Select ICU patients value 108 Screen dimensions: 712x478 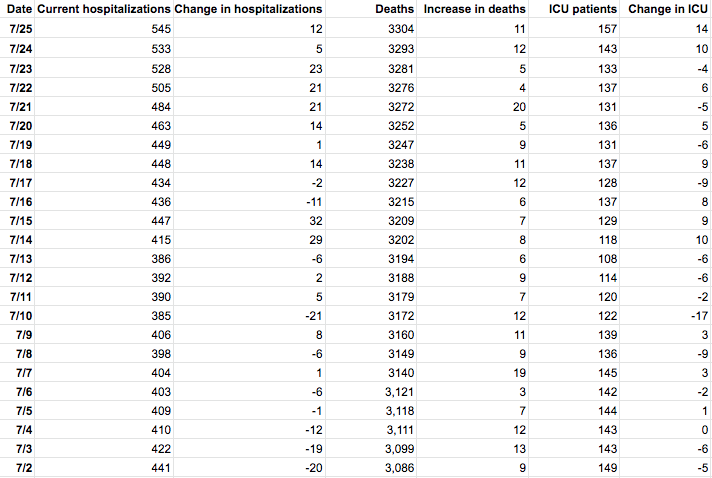point(604,257)
